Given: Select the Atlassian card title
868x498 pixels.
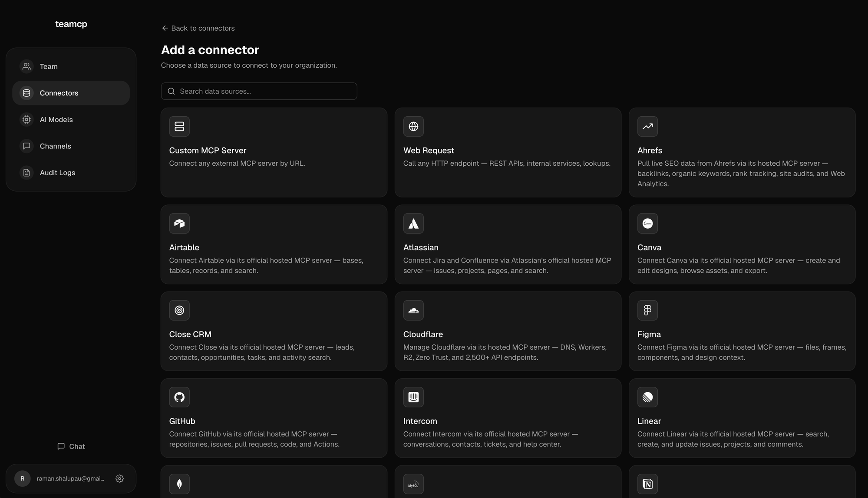Looking at the screenshot, I should click(x=421, y=248).
